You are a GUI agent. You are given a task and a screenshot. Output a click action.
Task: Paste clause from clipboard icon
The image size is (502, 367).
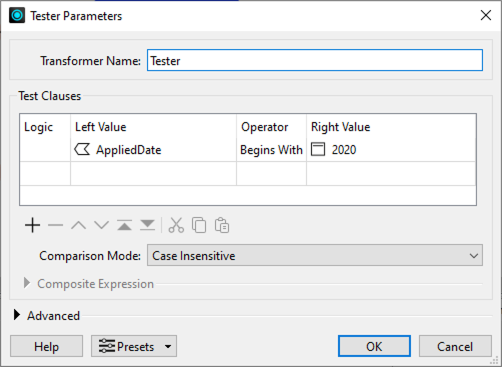coord(222,225)
